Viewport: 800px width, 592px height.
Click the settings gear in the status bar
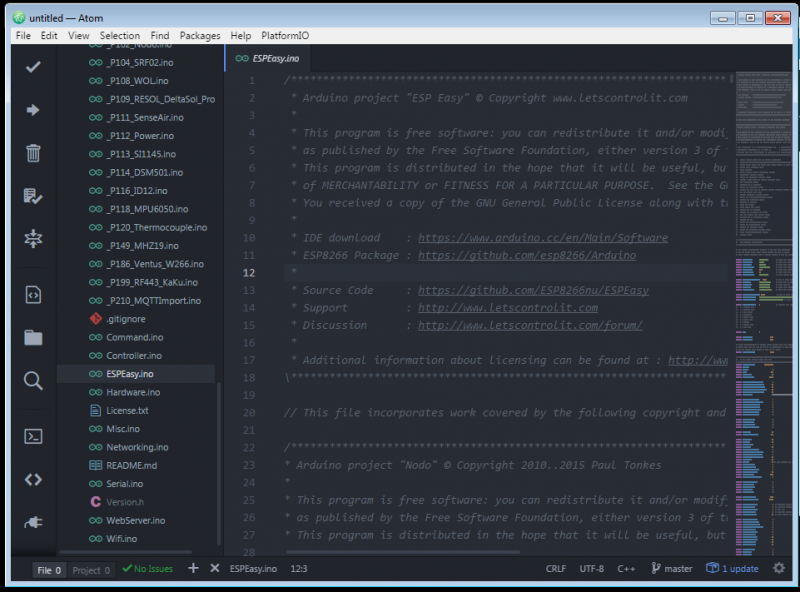779,568
